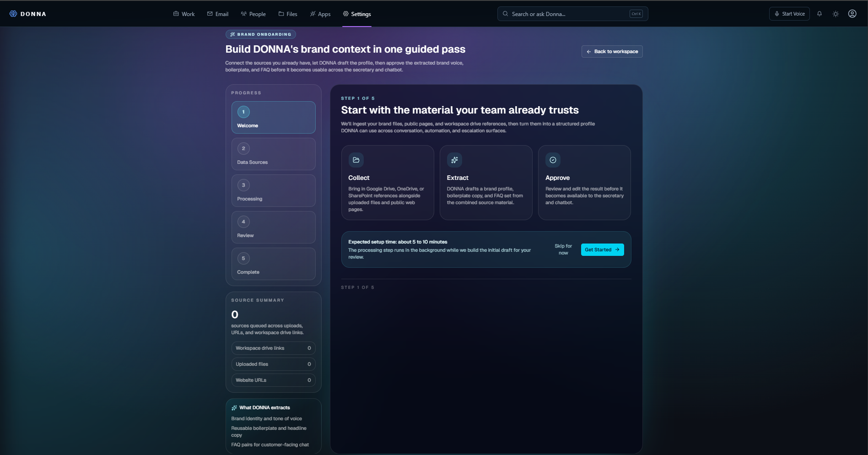868x455 pixels.
Task: Click the Collect folder icon
Action: click(356, 160)
